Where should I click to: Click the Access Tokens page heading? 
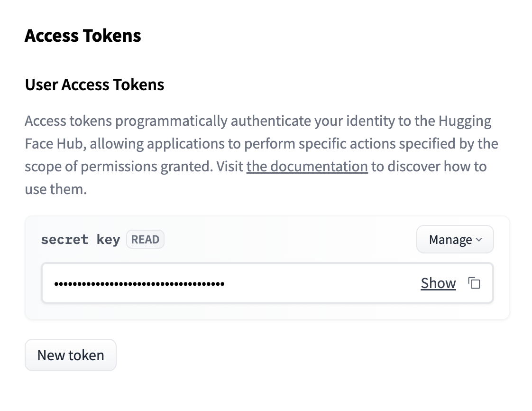point(83,36)
